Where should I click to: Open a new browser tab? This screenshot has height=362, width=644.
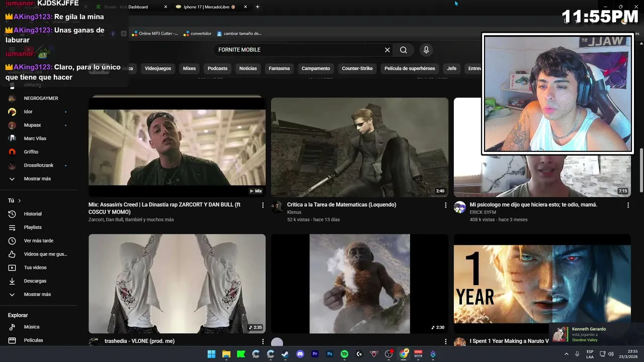pos(258,7)
